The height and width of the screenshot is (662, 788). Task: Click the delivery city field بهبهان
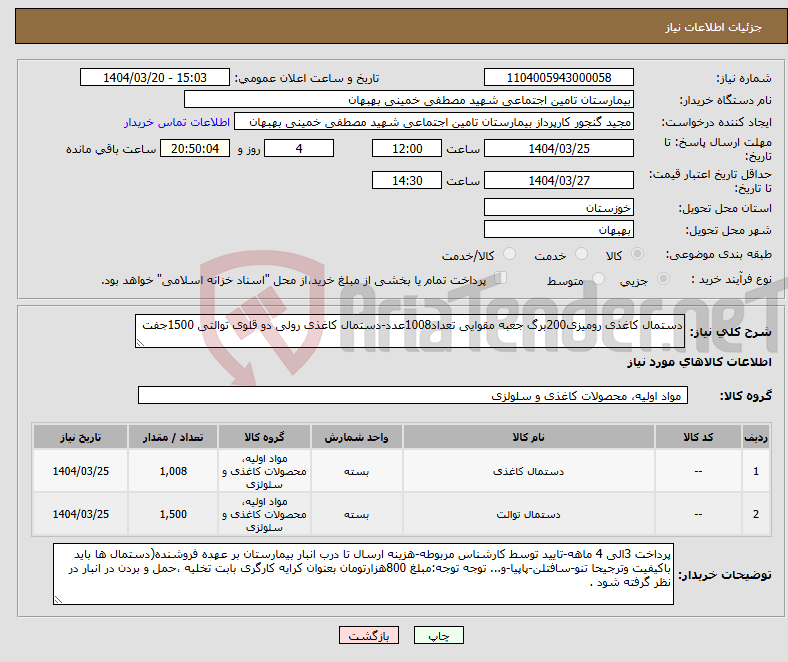pyautogui.click(x=558, y=229)
